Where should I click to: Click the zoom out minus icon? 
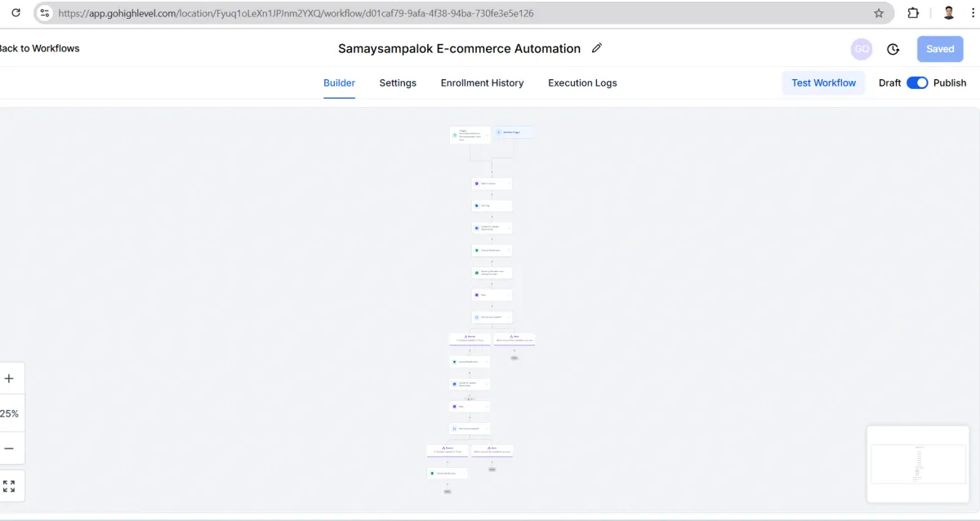point(10,448)
